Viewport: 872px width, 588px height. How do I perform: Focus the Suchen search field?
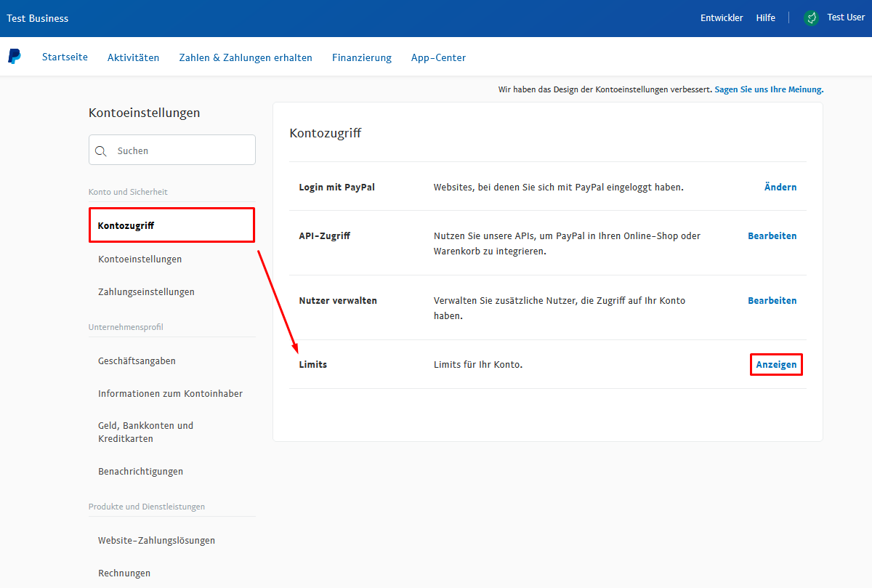point(172,150)
